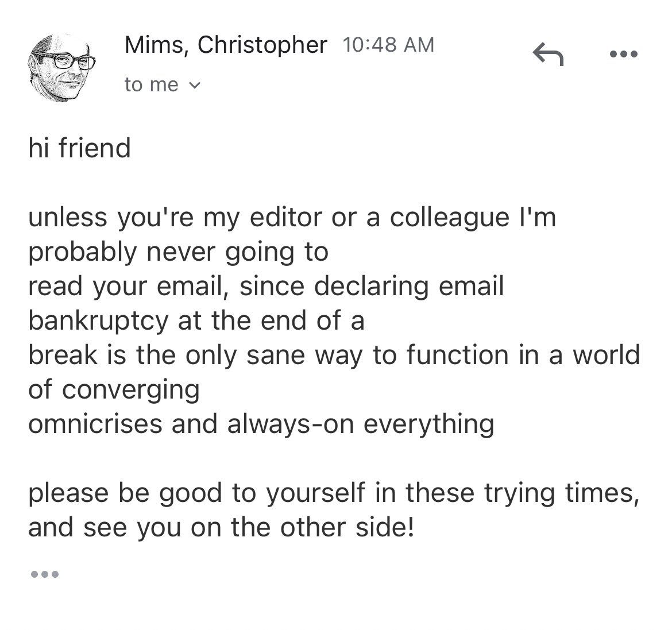Click the phrase "break is the only sane way"
The width and height of the screenshot is (672, 630).
click(195, 355)
